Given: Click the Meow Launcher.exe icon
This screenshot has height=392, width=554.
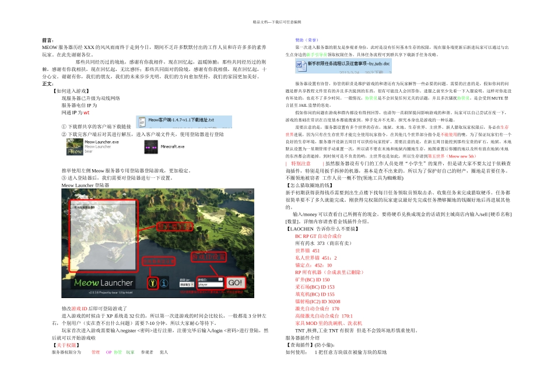Looking at the screenshot, I should [x=75, y=146].
